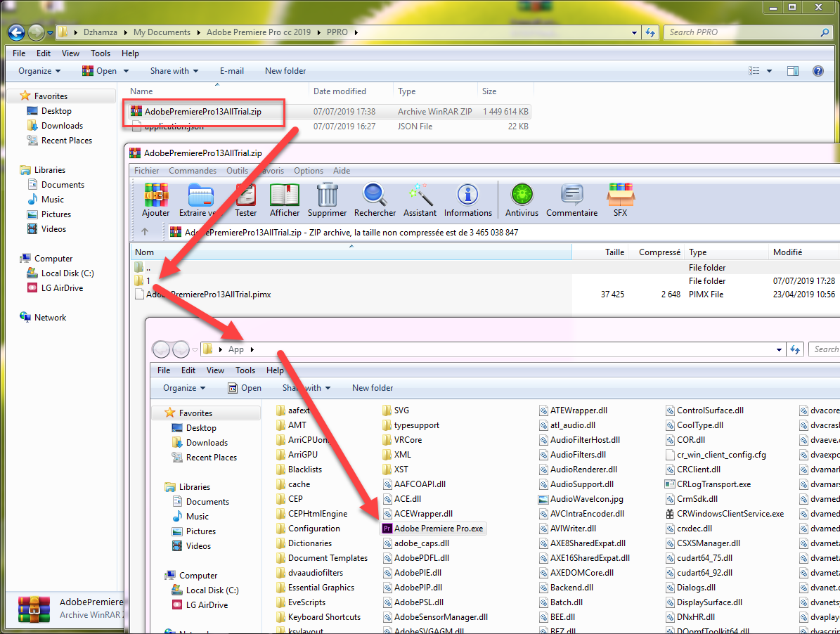The width and height of the screenshot is (840, 634).
Task: Expand the PPRO address bar history dropdown
Action: (634, 32)
